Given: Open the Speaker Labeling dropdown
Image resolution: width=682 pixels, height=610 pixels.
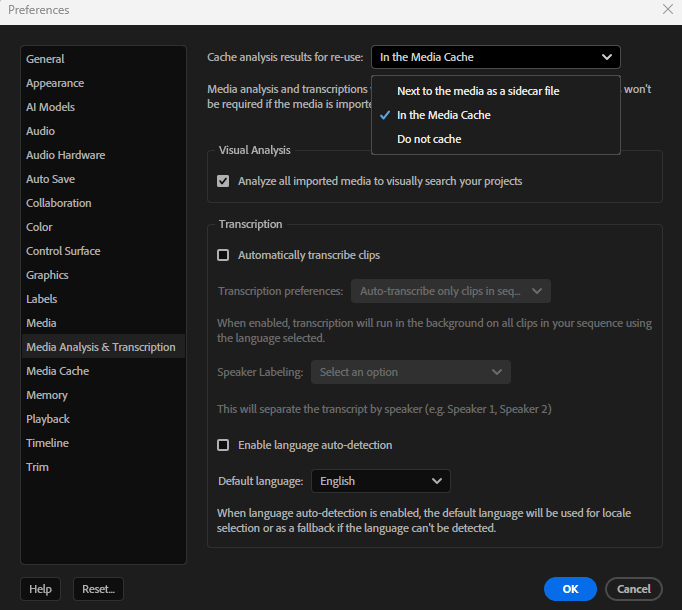Looking at the screenshot, I should coord(411,372).
